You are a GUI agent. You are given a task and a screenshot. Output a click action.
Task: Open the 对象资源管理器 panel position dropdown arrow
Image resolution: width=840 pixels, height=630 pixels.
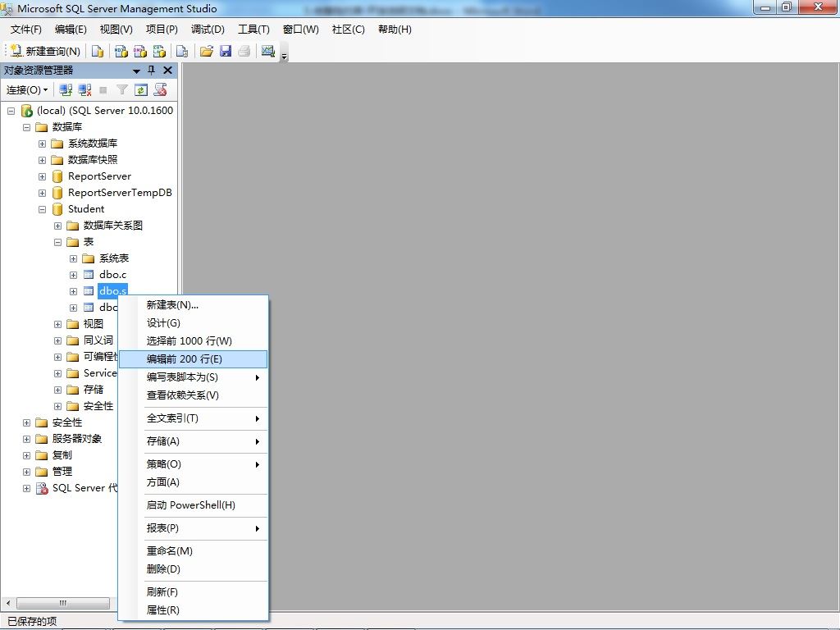pyautogui.click(x=137, y=71)
